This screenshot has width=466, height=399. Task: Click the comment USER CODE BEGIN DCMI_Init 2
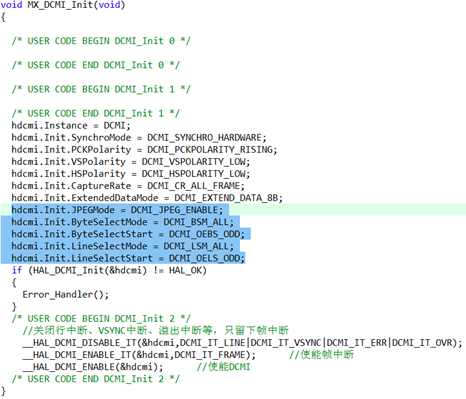tap(101, 319)
